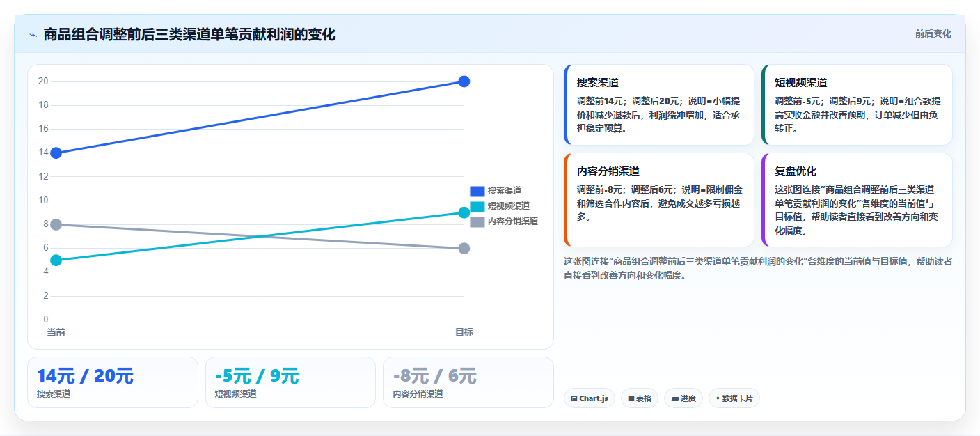Select the -8元 / 6元 stat card
The height and width of the screenshot is (436, 980).
468,382
